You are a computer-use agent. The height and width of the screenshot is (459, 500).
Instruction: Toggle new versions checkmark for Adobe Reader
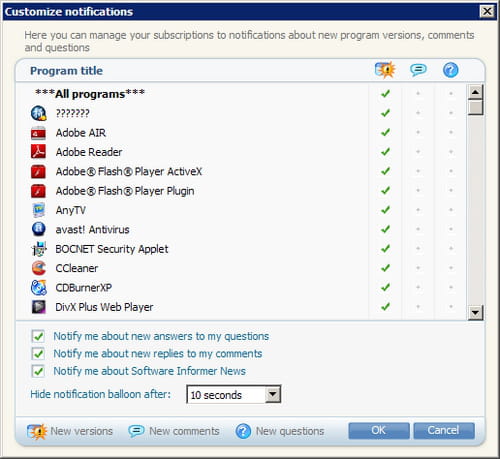(385, 152)
